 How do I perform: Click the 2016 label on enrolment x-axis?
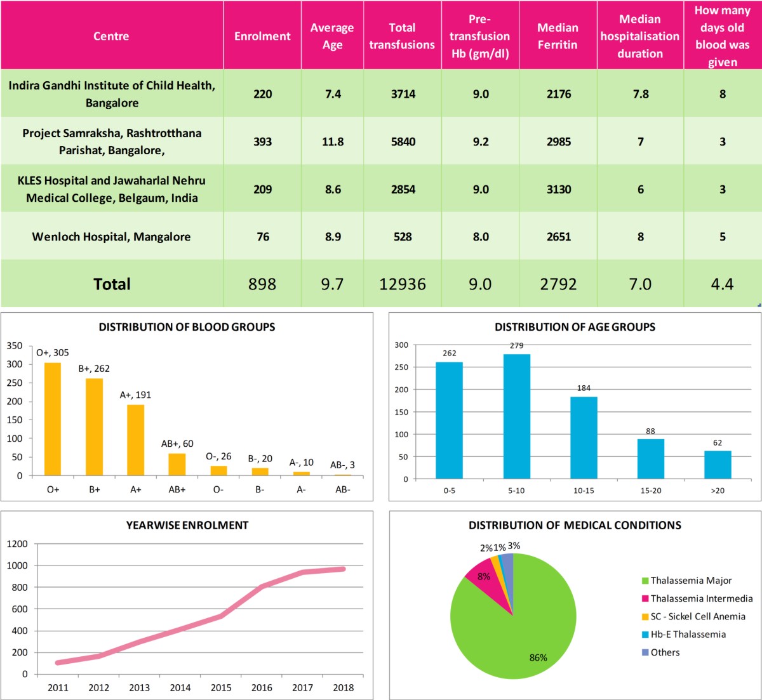click(262, 687)
